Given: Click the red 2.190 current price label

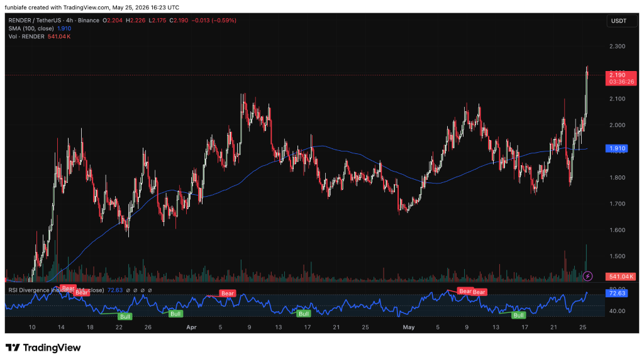Looking at the screenshot, I should 621,78.
